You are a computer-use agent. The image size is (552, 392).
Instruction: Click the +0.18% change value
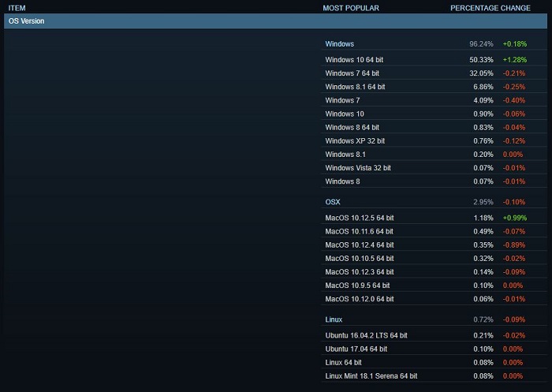515,44
